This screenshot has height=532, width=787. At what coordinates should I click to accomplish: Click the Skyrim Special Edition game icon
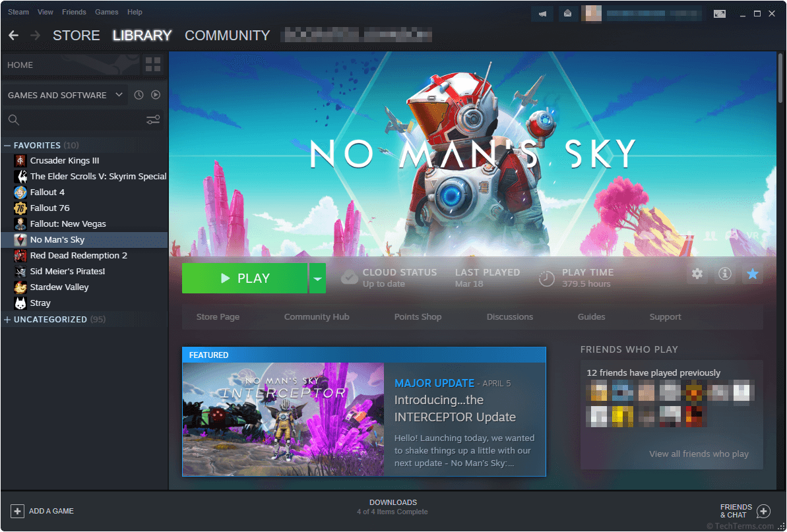click(20, 177)
